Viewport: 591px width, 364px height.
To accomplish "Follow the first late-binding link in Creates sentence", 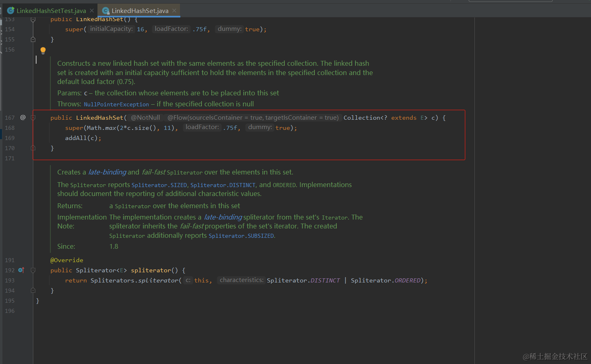I will click(107, 172).
